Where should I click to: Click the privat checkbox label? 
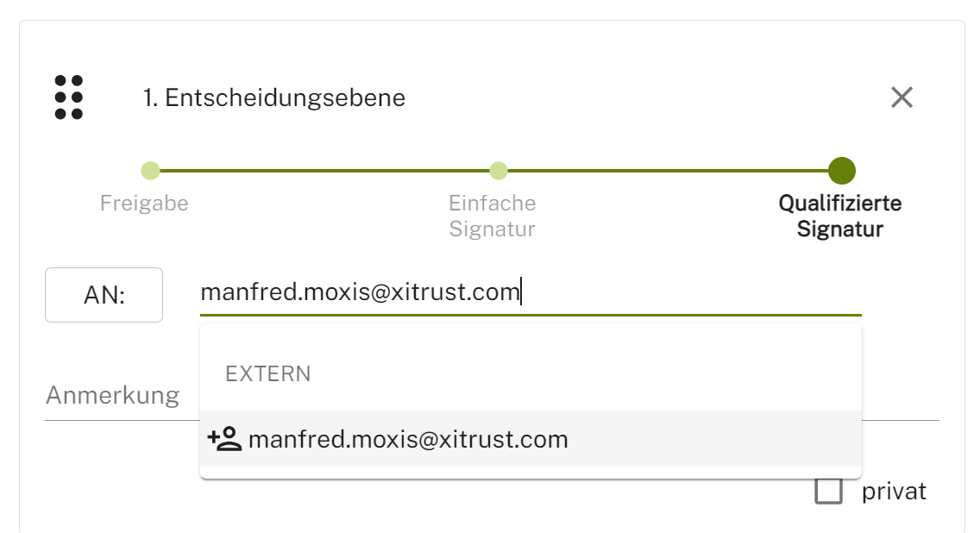894,492
